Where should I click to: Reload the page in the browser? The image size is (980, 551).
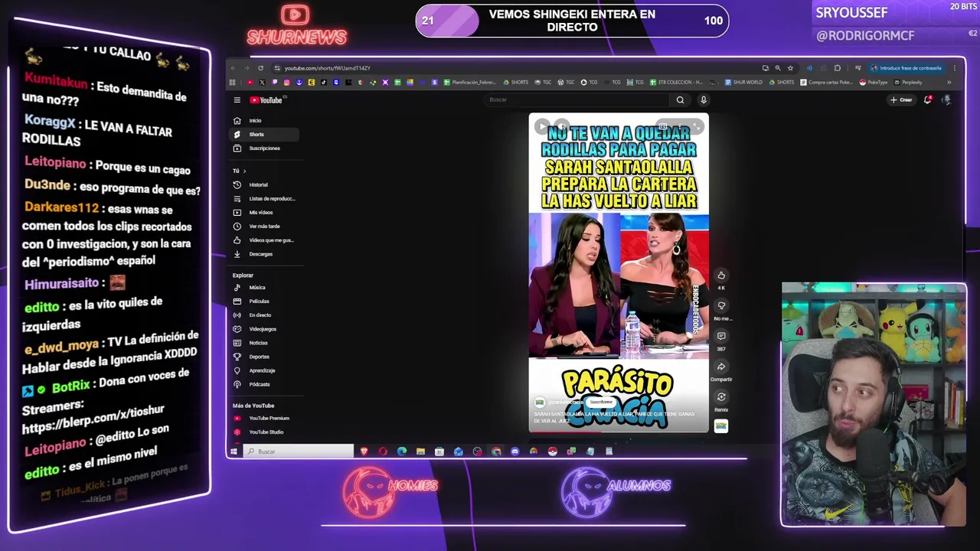coord(260,68)
